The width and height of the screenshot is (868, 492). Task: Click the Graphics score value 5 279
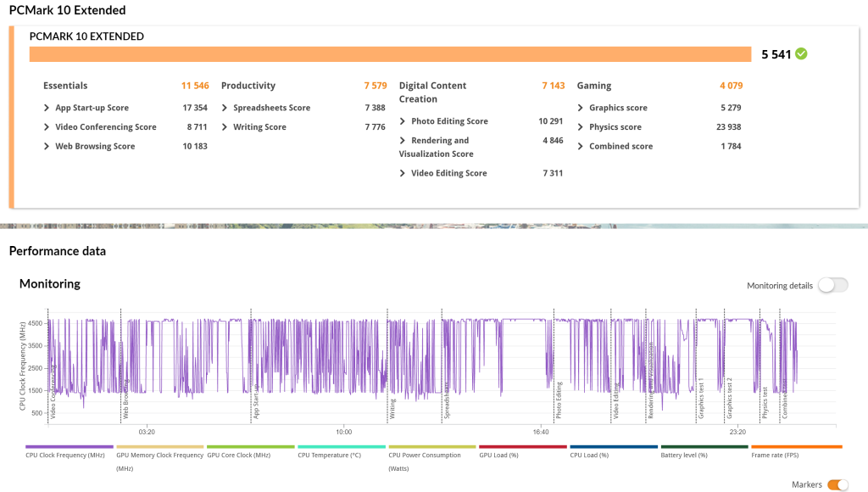[731, 108]
